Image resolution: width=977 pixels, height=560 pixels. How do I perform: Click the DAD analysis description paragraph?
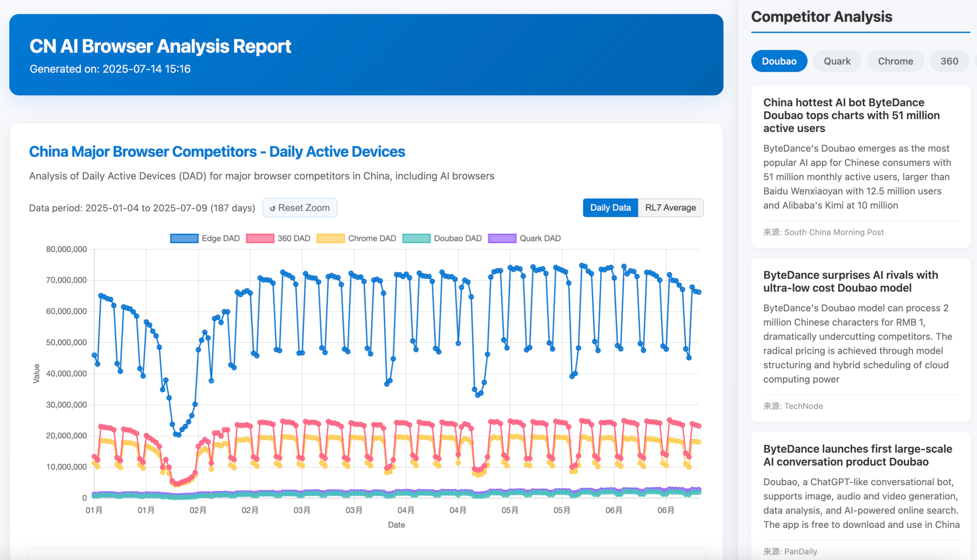261,176
